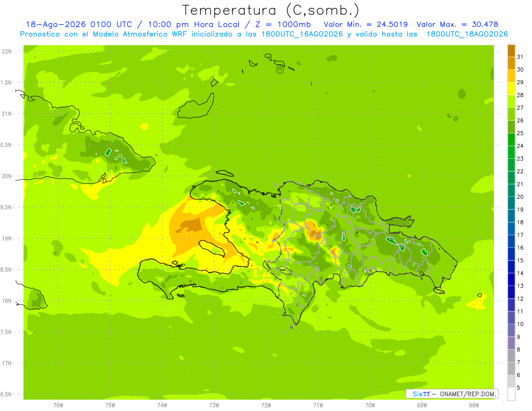
Task: Click the 'SisTT - ONAMET/REP.DOM.' logo box
Action: pyautogui.click(x=452, y=394)
